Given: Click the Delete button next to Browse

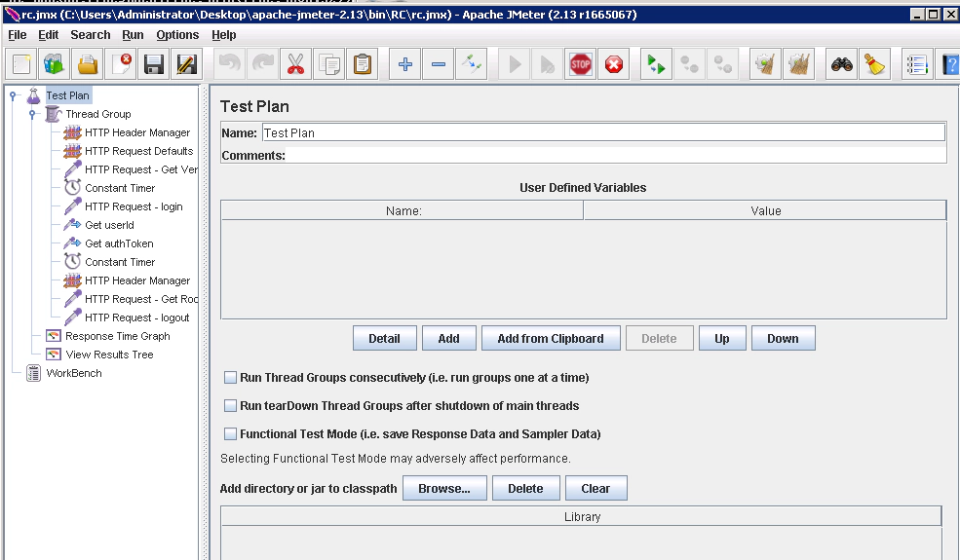Looking at the screenshot, I should click(x=525, y=488).
